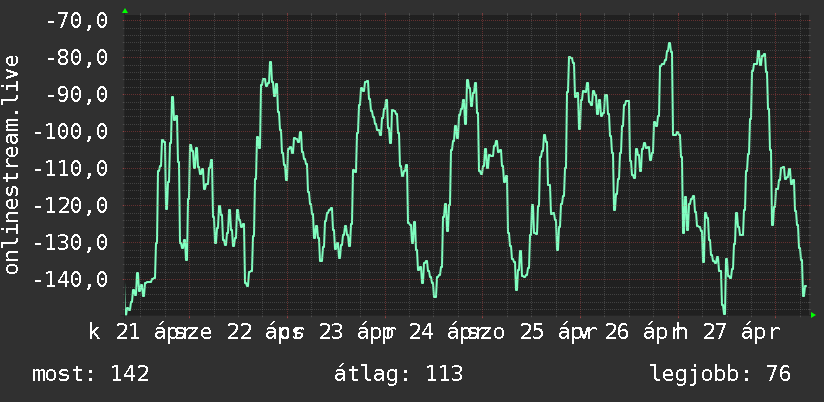Click the green arrow atop the y-axis
The height and width of the screenshot is (402, 824).
[125, 11]
